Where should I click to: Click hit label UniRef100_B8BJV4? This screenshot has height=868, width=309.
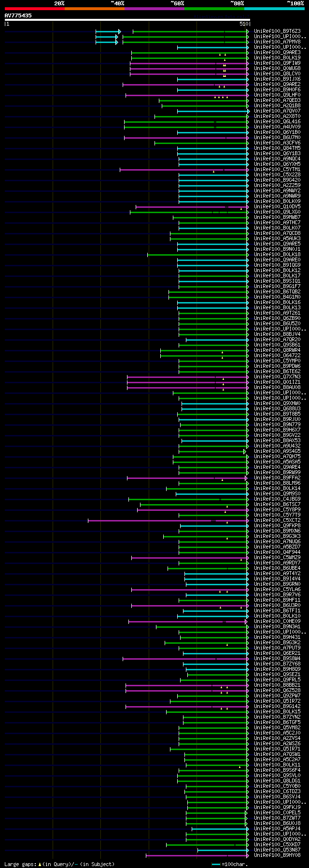pos(277,334)
